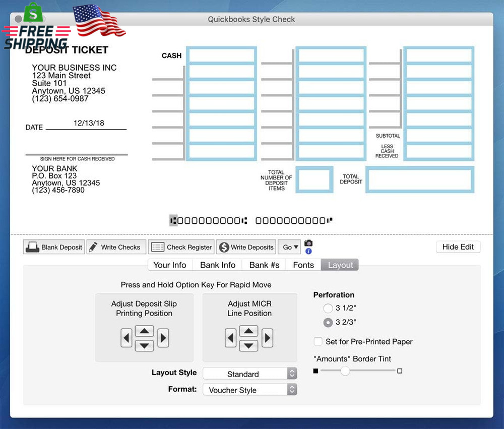Enable Set for Pre-Printed Paper
The width and height of the screenshot is (504, 429).
coord(318,341)
